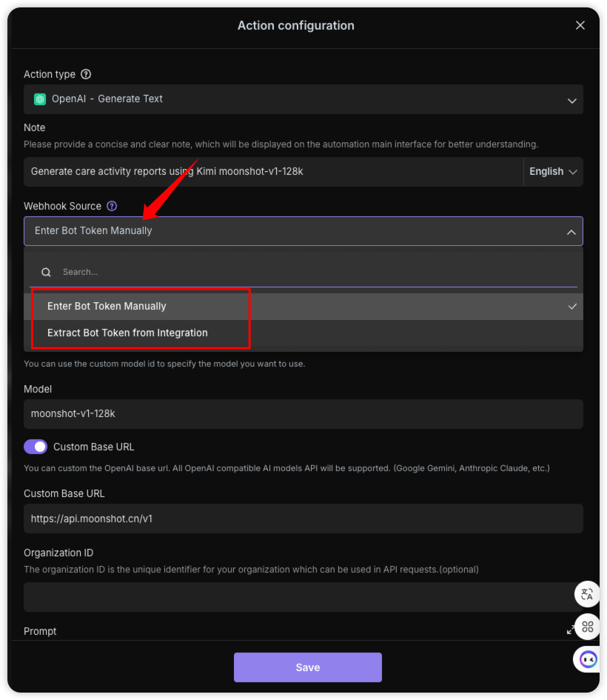Open the English language dropdown
This screenshot has height=700, width=607.
553,171
